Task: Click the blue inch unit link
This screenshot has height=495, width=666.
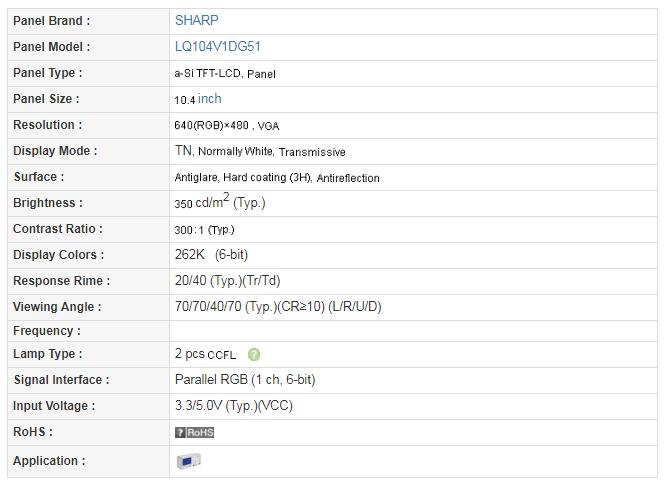Action: [209, 99]
